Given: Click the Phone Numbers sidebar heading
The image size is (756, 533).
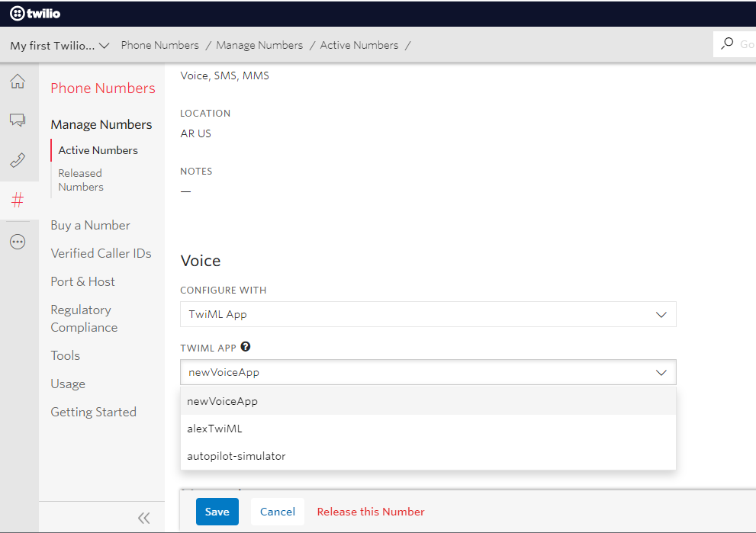Looking at the screenshot, I should point(103,88).
